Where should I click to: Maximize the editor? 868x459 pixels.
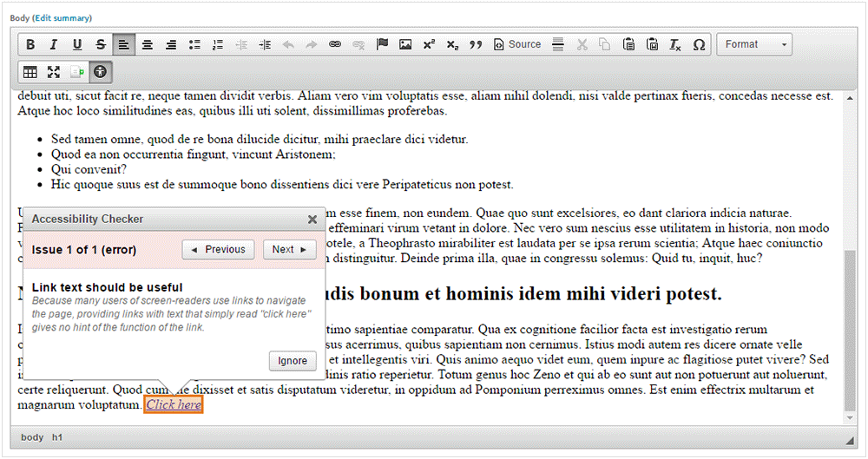[x=54, y=72]
